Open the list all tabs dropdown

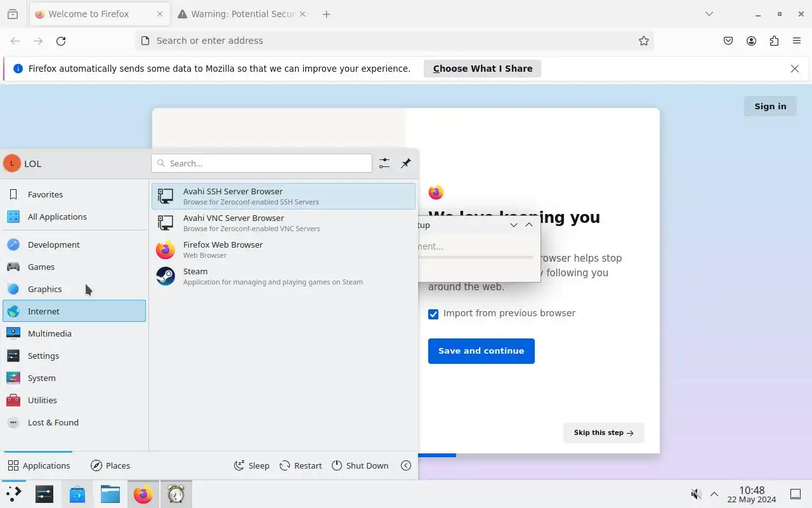(709, 14)
